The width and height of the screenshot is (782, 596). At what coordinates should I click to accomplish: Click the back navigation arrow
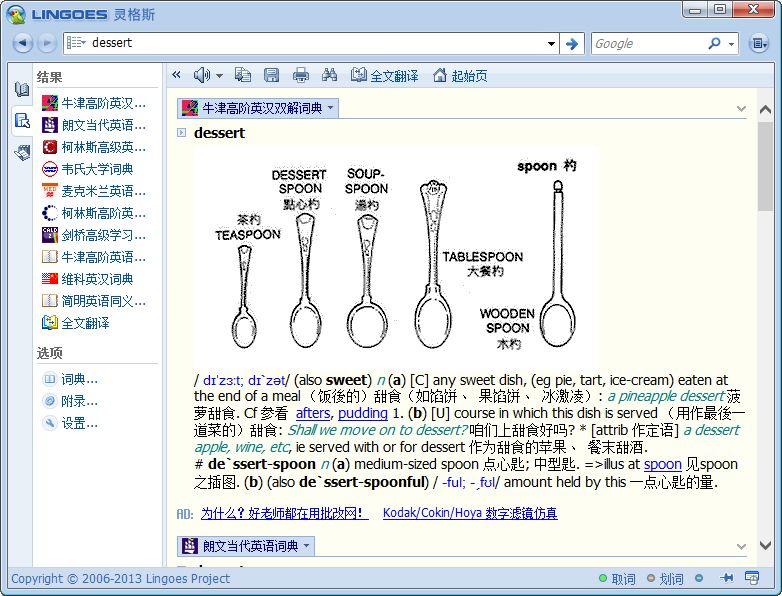click(22, 43)
